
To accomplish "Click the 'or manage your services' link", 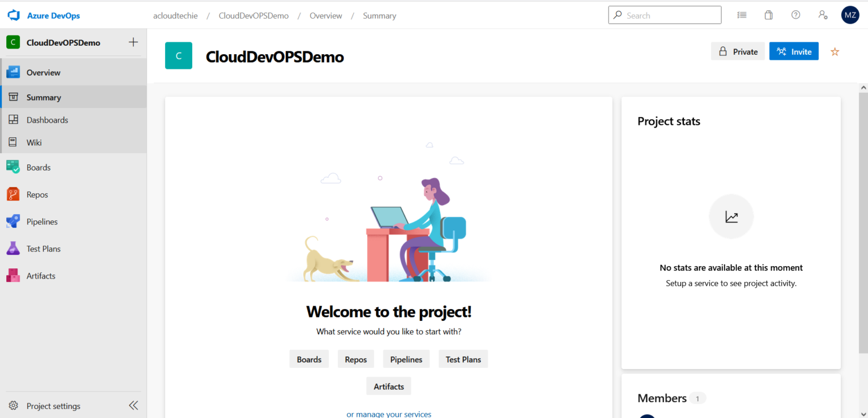I will pyautogui.click(x=389, y=414).
